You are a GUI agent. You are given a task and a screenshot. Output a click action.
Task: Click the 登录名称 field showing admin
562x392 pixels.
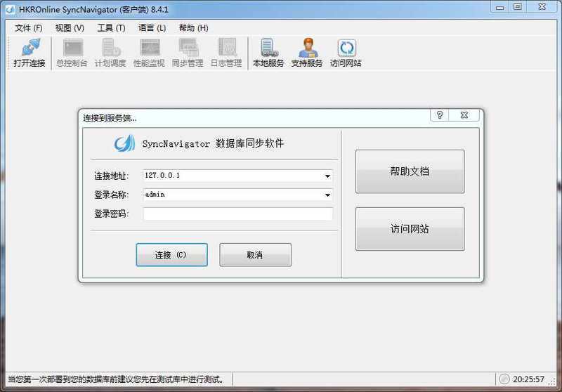[238, 195]
